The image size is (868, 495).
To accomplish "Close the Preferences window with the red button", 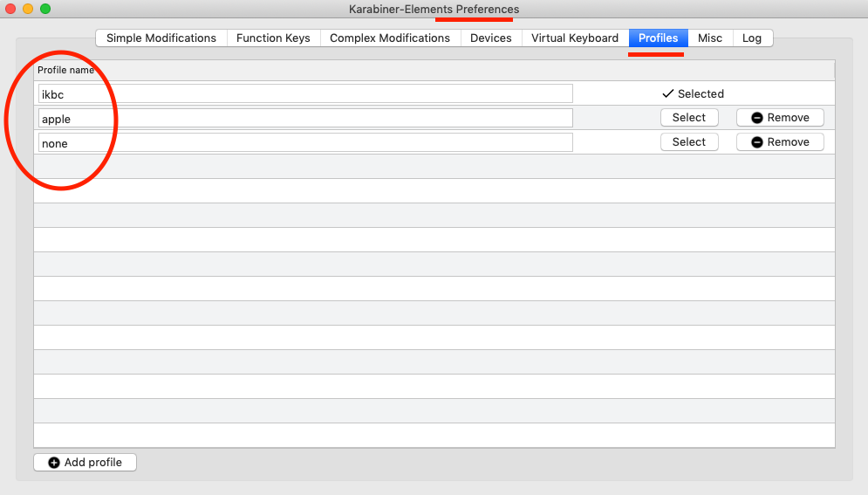I will [x=10, y=9].
